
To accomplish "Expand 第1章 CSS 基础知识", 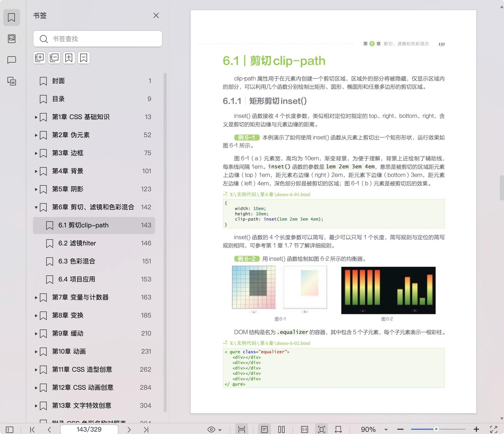I will coord(36,117).
